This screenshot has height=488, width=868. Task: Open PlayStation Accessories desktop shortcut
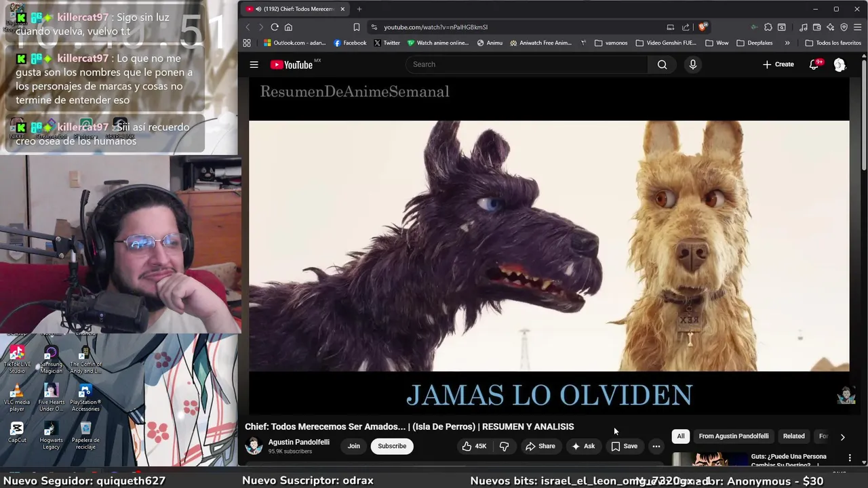[x=85, y=398]
